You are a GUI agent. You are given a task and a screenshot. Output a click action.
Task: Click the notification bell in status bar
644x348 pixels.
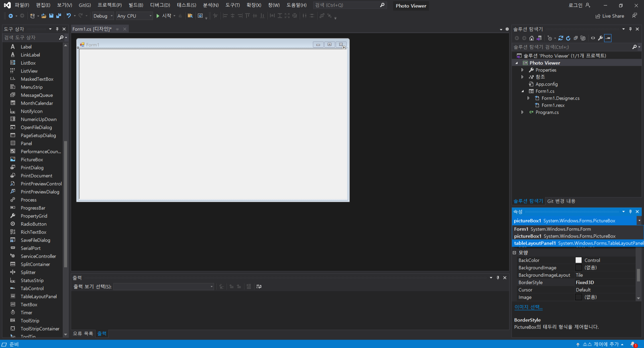pos(633,344)
